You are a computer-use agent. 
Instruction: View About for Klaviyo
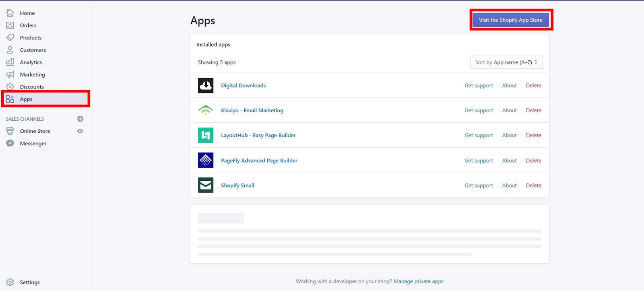(x=509, y=110)
